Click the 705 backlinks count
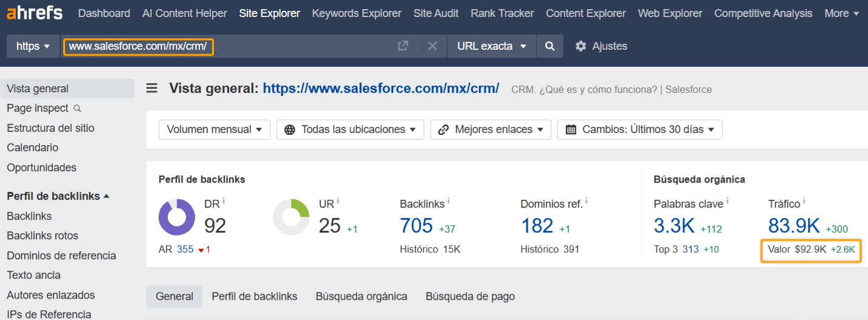Image resolution: width=868 pixels, height=320 pixels. click(416, 226)
